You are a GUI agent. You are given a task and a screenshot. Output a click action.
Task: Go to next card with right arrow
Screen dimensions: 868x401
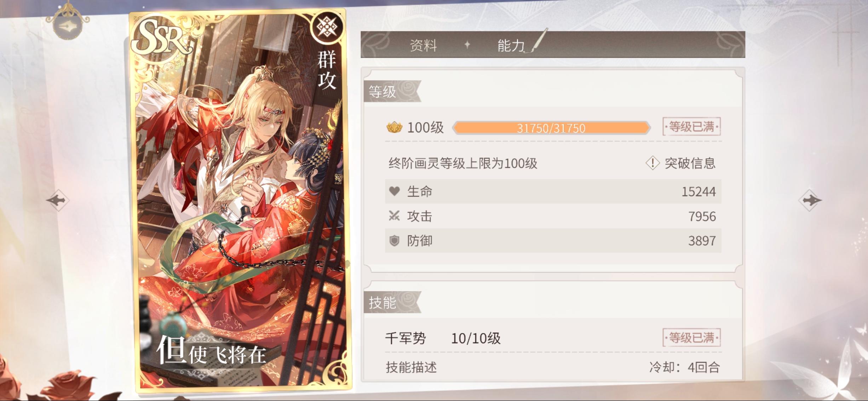(x=810, y=200)
